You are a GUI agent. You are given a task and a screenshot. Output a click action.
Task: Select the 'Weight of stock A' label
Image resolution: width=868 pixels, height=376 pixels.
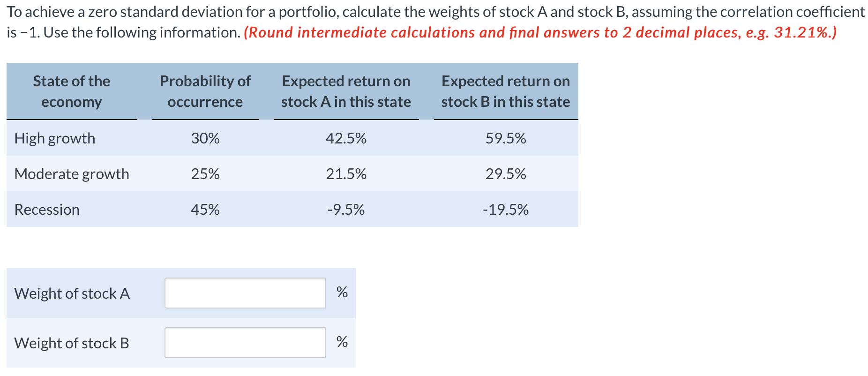(73, 293)
